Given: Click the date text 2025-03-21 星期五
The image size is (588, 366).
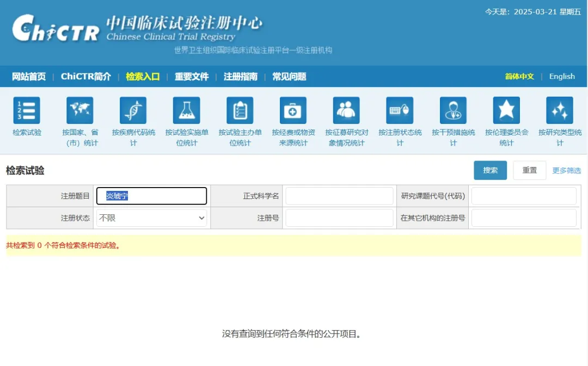Looking at the screenshot, I should pos(547,11).
